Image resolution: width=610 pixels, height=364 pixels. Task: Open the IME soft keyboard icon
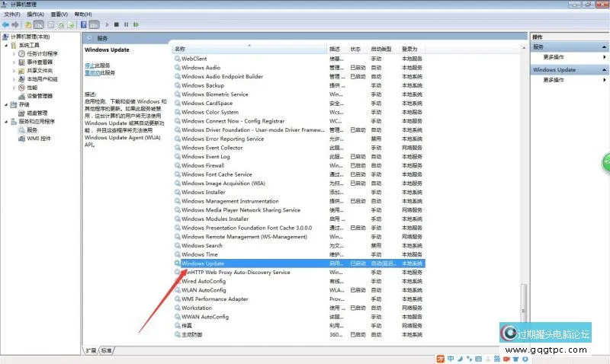tap(479, 359)
